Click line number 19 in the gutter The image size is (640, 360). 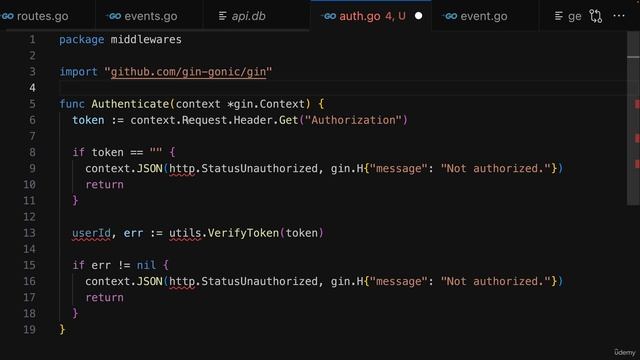click(29, 330)
